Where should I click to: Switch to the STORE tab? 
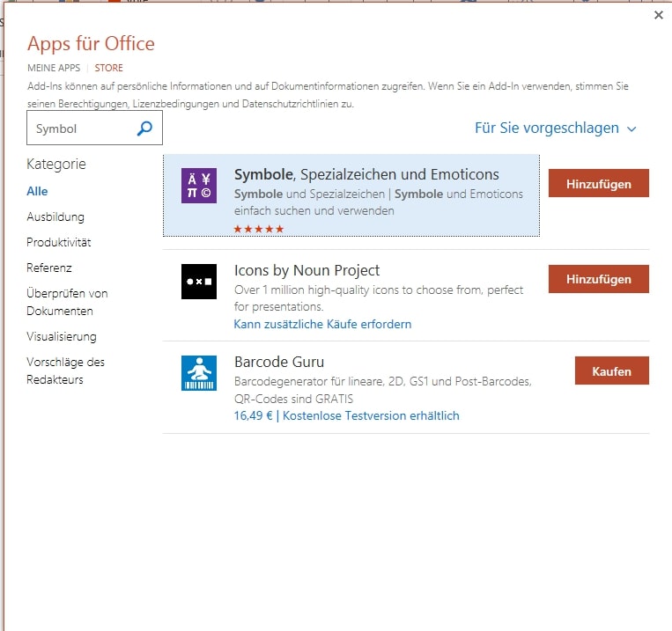point(109,68)
